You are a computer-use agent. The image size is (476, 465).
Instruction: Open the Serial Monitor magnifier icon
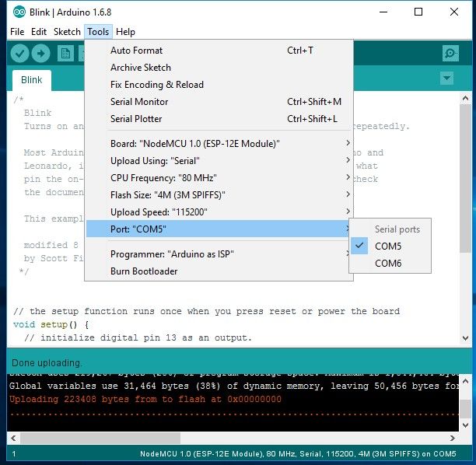(450, 54)
